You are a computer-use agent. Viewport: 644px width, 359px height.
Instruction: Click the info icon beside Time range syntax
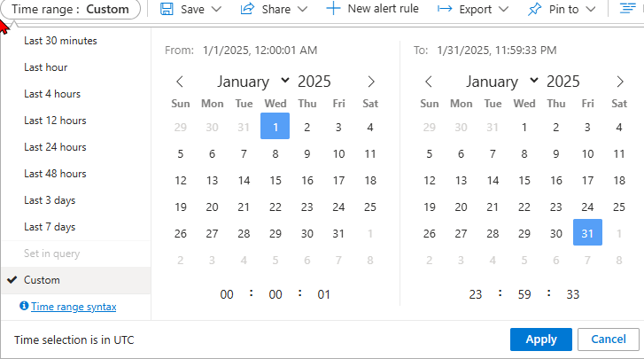[24, 306]
